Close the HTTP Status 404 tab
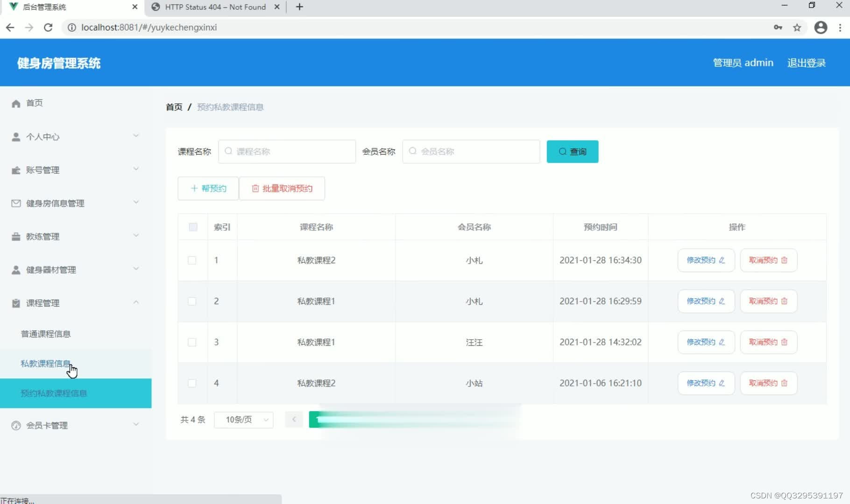 point(277,7)
